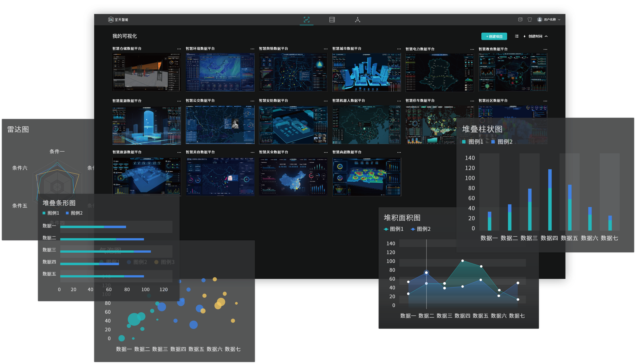Open the 智慧商超数据平台 thumbnail

point(366,177)
